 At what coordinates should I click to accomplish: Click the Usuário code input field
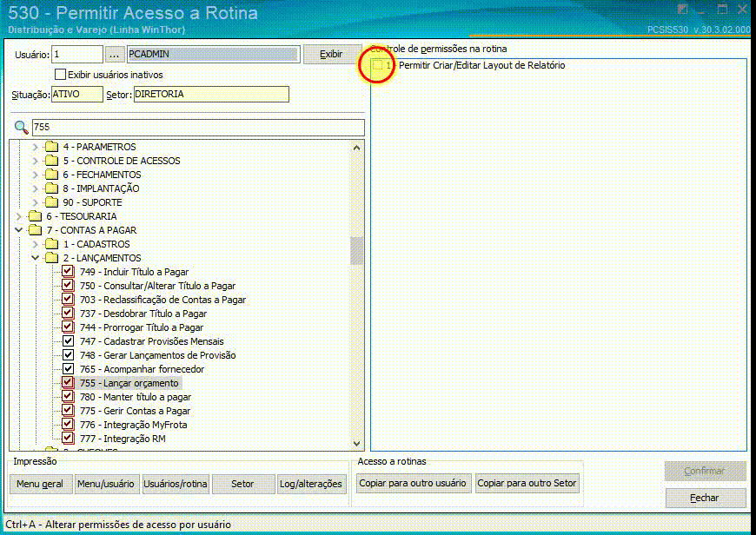(x=77, y=54)
